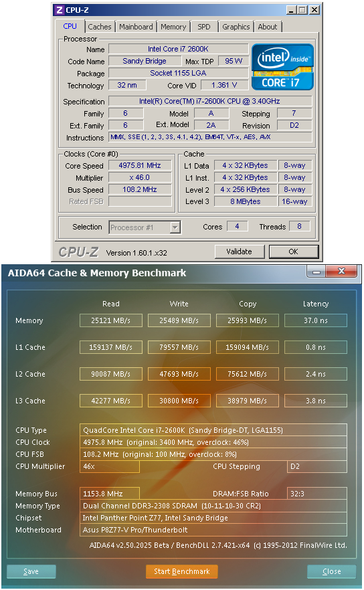This screenshot has width=364, height=590.
Task: Click the DRAM:FSB Ratio field 32:3
Action: pos(317,494)
